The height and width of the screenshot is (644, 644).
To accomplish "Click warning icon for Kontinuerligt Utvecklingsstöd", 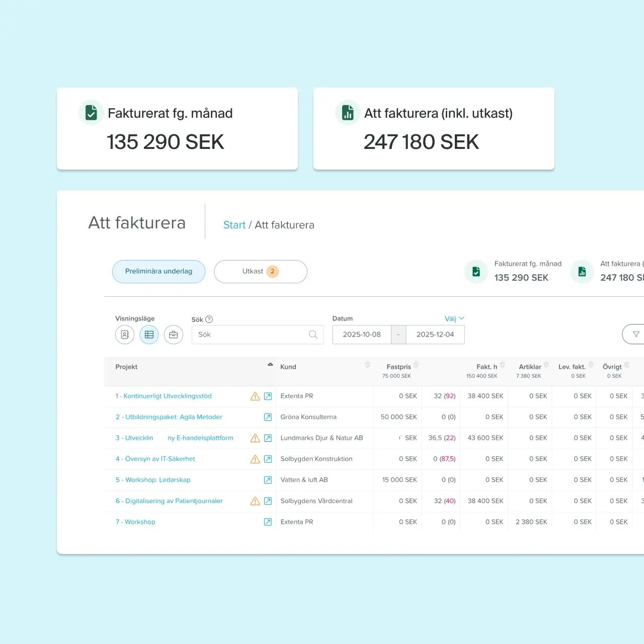I will pos(255,396).
